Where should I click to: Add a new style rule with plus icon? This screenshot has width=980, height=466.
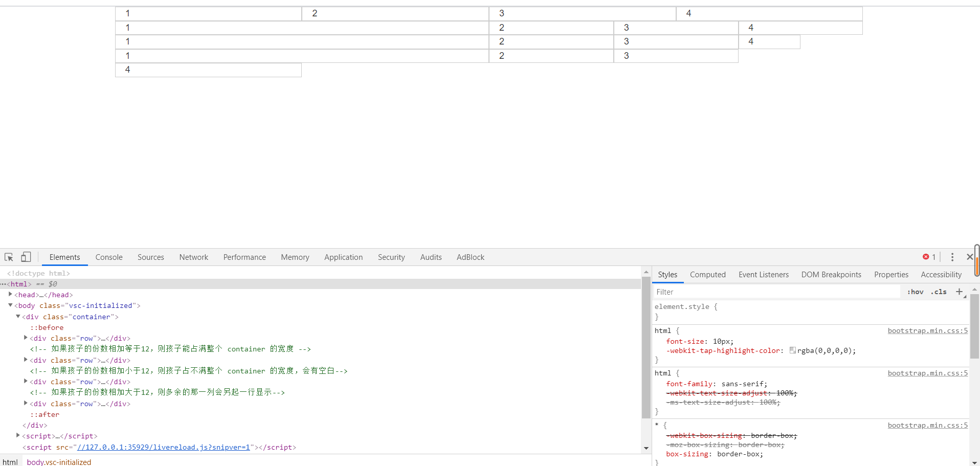point(959,292)
